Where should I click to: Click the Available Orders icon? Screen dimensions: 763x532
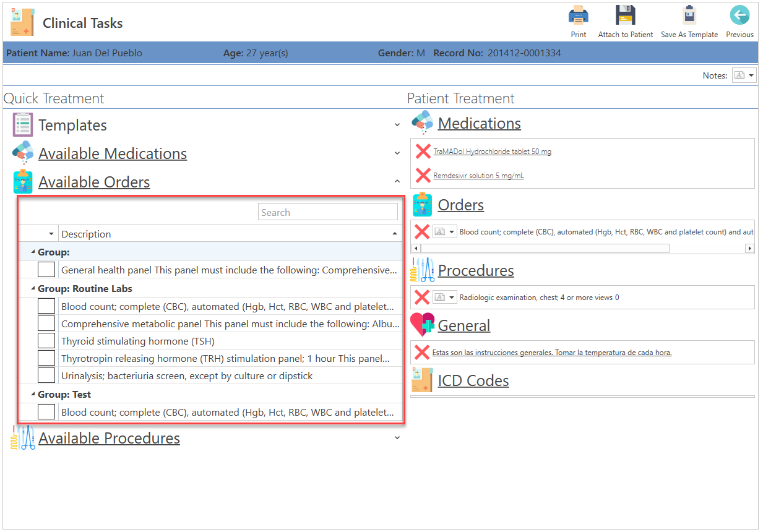(x=23, y=182)
